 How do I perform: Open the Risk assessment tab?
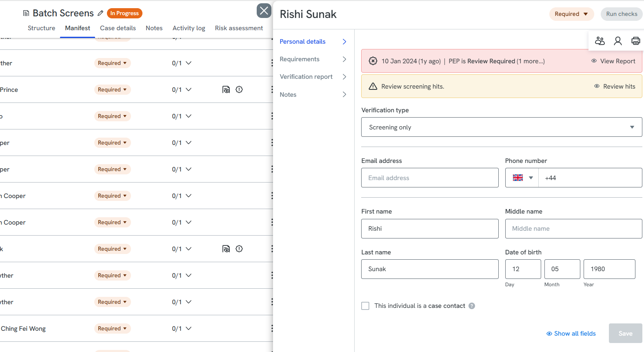coord(239,28)
